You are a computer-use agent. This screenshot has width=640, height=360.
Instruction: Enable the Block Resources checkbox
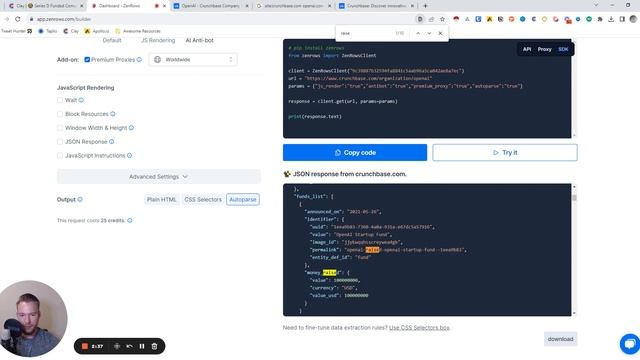click(x=60, y=114)
